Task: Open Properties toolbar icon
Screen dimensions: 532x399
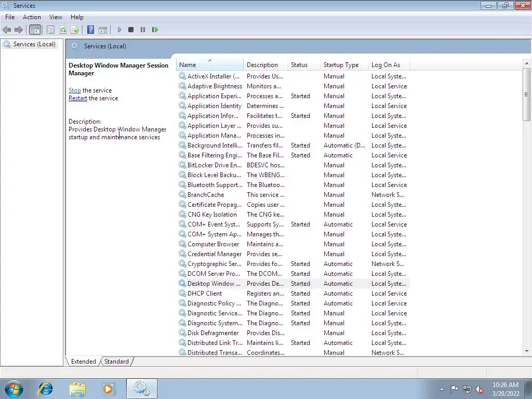Action: coord(50,30)
